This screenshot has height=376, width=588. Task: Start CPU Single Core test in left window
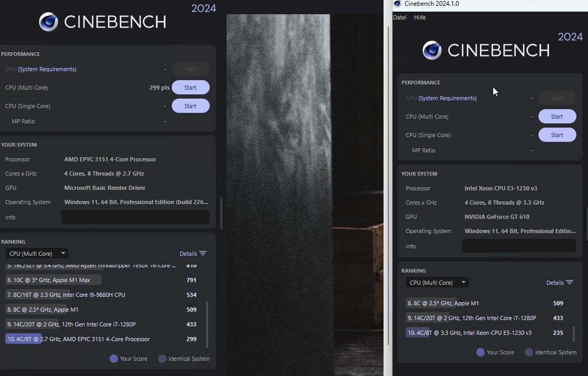[x=191, y=106]
